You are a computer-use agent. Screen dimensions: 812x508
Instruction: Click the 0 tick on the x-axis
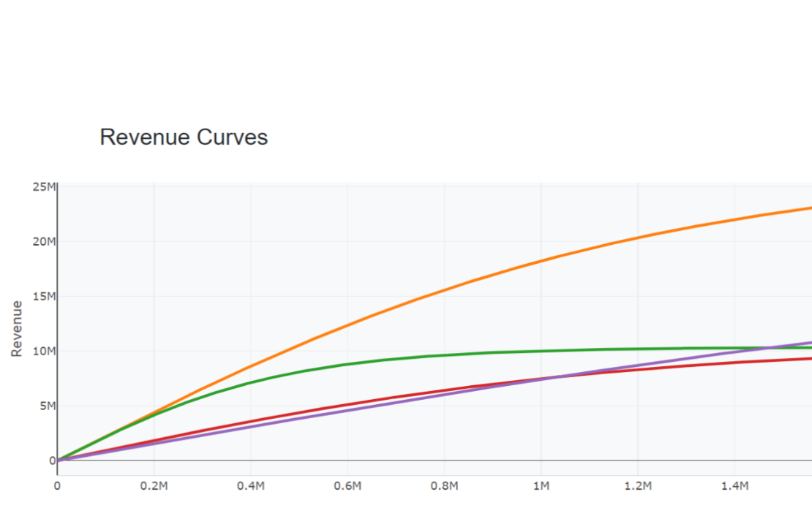coord(58,486)
